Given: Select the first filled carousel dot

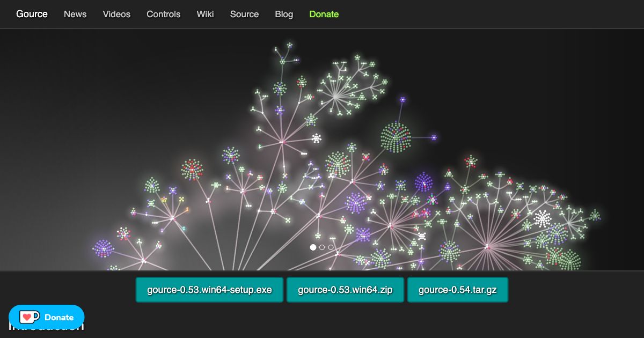Looking at the screenshot, I should [313, 247].
